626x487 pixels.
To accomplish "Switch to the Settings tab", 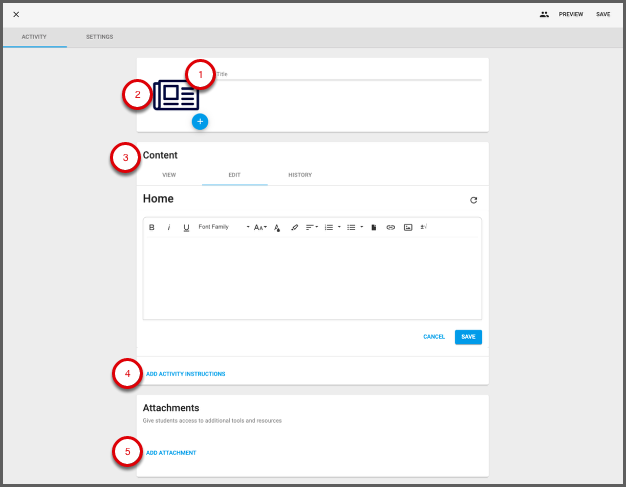I will 99,37.
